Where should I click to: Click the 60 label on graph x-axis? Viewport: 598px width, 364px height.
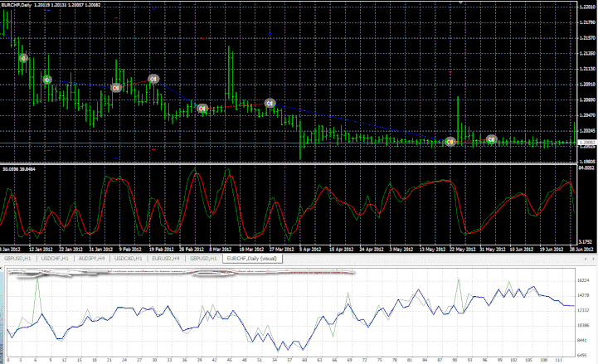[304, 360]
